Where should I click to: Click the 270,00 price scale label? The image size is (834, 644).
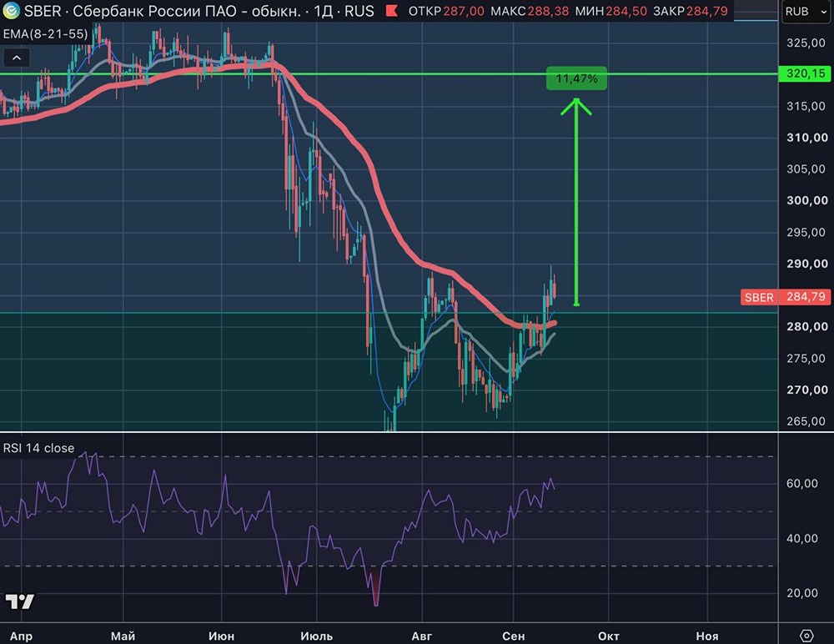[x=806, y=390]
